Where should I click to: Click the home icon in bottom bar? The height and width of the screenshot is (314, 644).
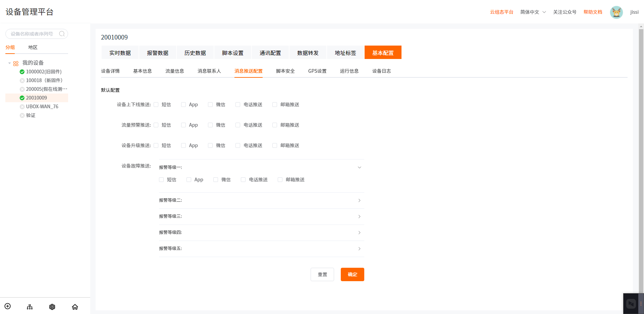point(75,307)
